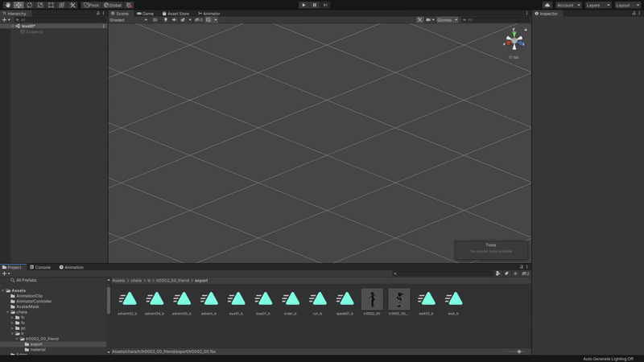Open the Gizmos dropdown
The height and width of the screenshot is (362, 644).
(x=447, y=20)
